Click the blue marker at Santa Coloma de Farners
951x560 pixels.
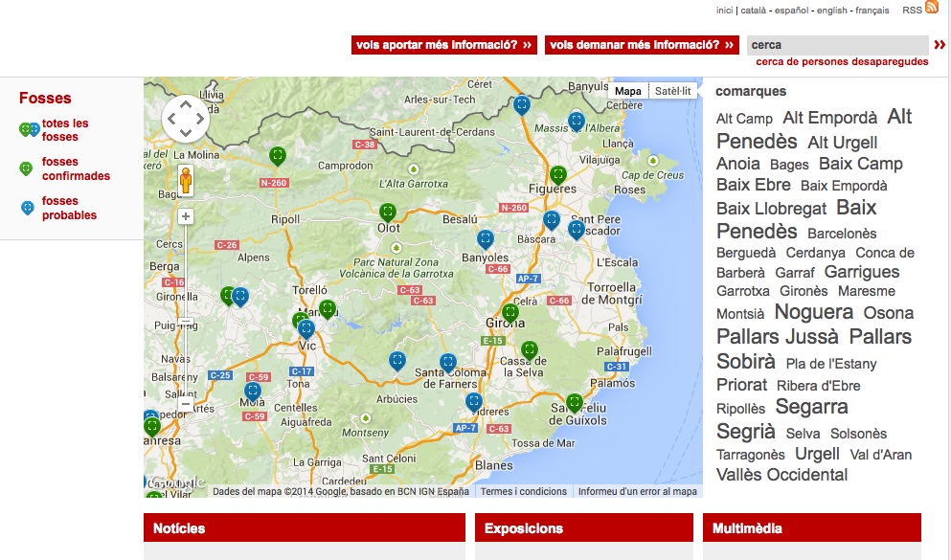click(447, 364)
